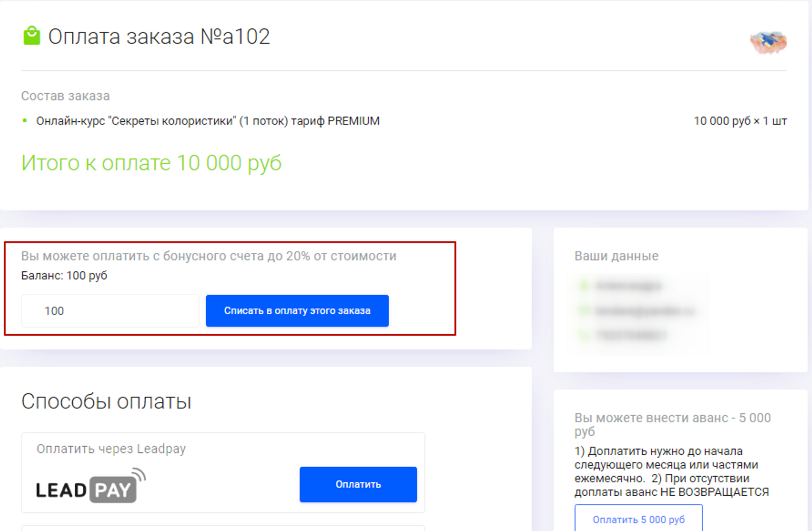Image resolution: width=812 pixels, height=531 pixels.
Task: Click the "10 000 руб × 1 шт" price
Action: click(x=740, y=121)
